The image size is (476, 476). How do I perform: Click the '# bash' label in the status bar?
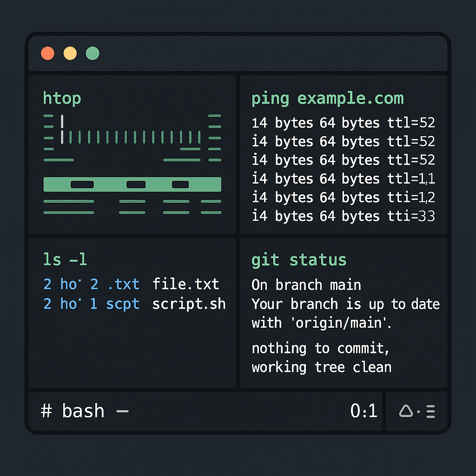72,411
